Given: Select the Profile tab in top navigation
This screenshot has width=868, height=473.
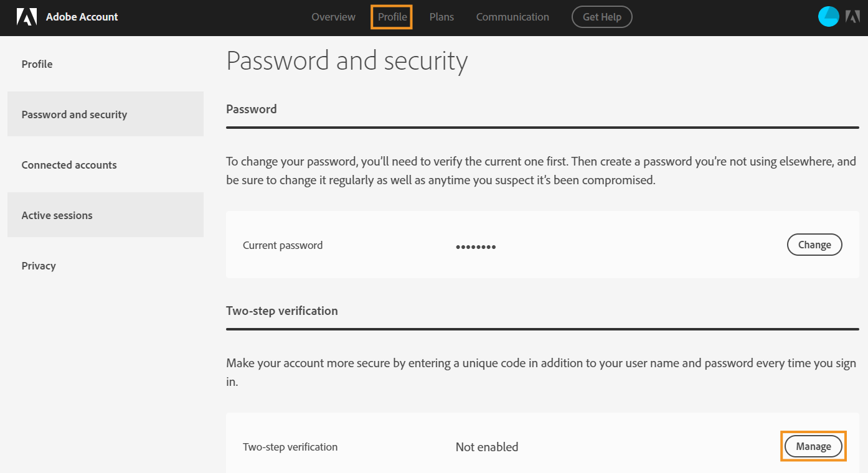Looking at the screenshot, I should coord(392,17).
